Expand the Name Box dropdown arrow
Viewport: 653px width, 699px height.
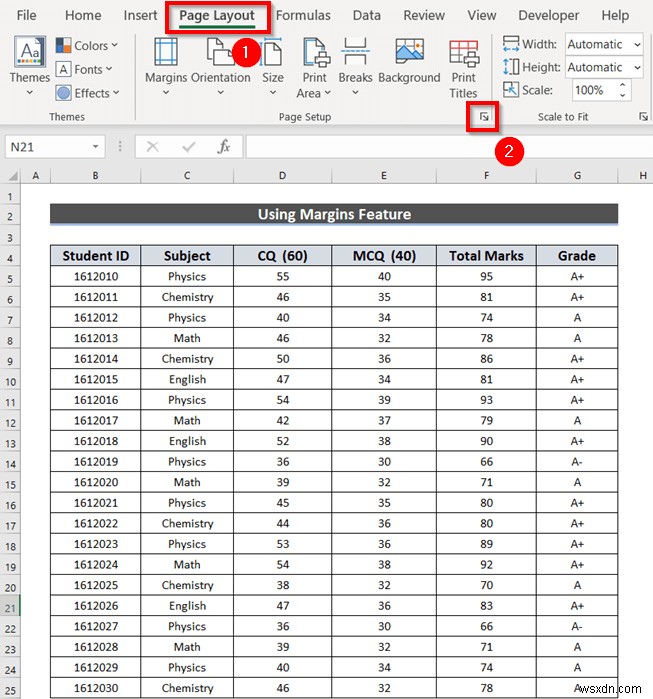coord(95,147)
